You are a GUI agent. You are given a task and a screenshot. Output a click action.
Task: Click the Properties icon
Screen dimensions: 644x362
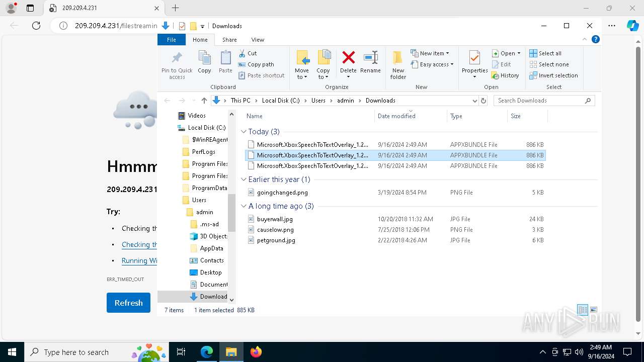pos(474,58)
